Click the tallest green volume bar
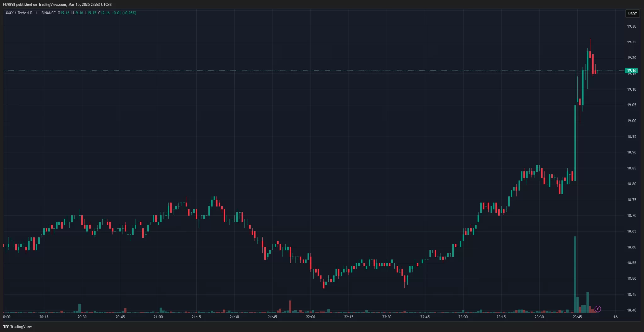This screenshot has width=644, height=332. click(575, 274)
